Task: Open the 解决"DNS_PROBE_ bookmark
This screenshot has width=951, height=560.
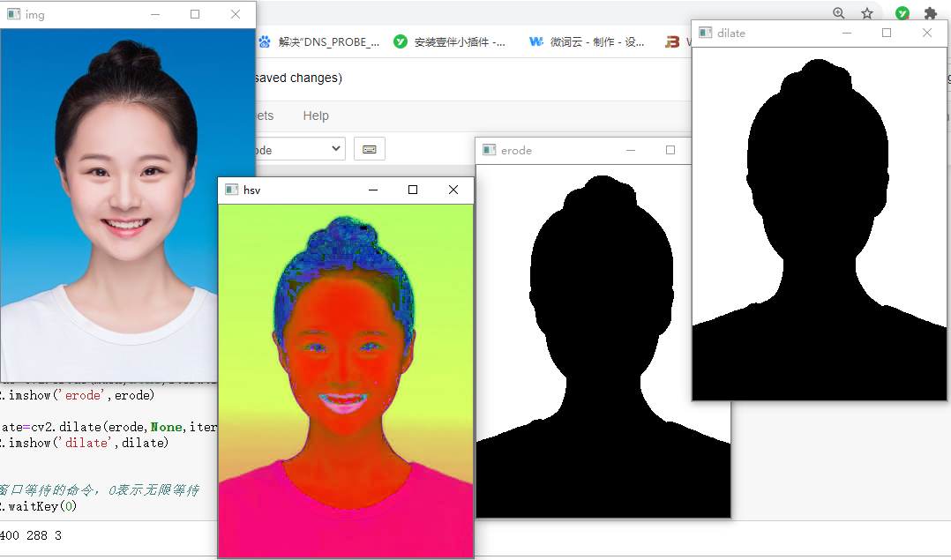Action: pos(319,41)
